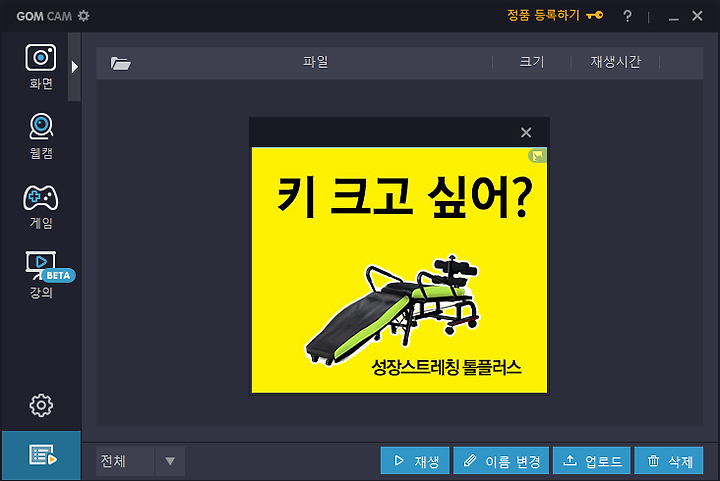Click the 업로드 upload button
The image size is (720, 481).
coord(591,460)
